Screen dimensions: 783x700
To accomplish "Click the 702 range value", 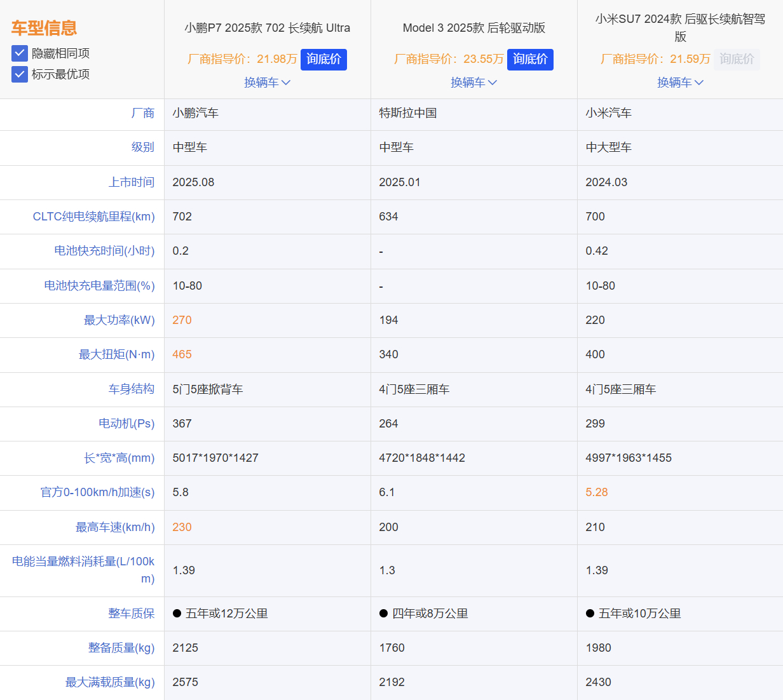I will pyautogui.click(x=182, y=217).
